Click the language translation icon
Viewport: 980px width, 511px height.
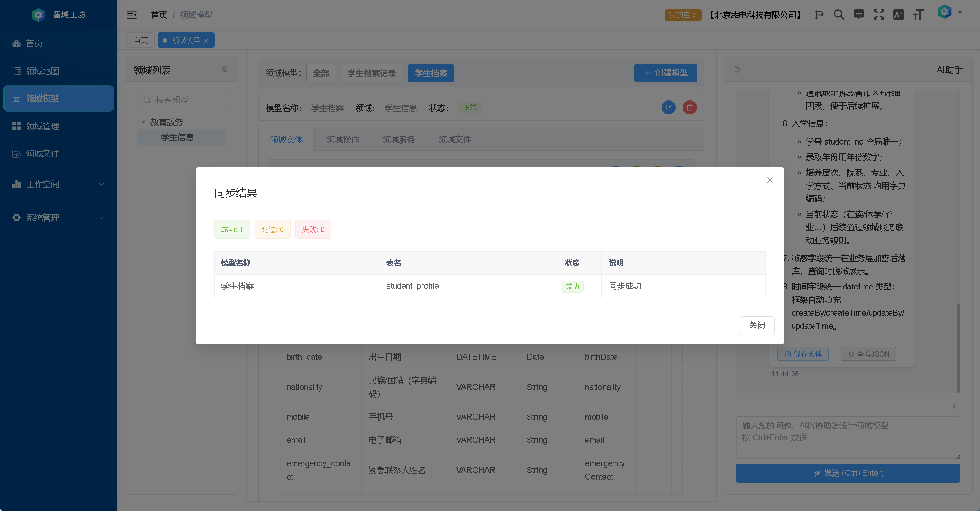898,15
